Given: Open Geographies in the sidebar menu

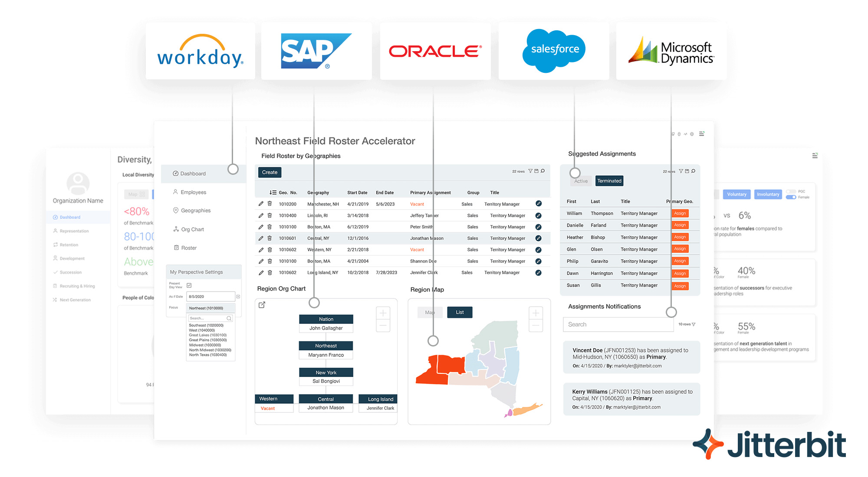Looking at the screenshot, I should pos(195,211).
